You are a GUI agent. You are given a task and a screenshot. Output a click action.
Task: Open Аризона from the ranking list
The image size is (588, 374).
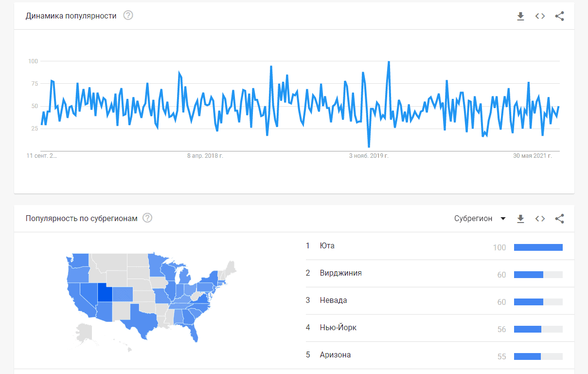point(335,355)
